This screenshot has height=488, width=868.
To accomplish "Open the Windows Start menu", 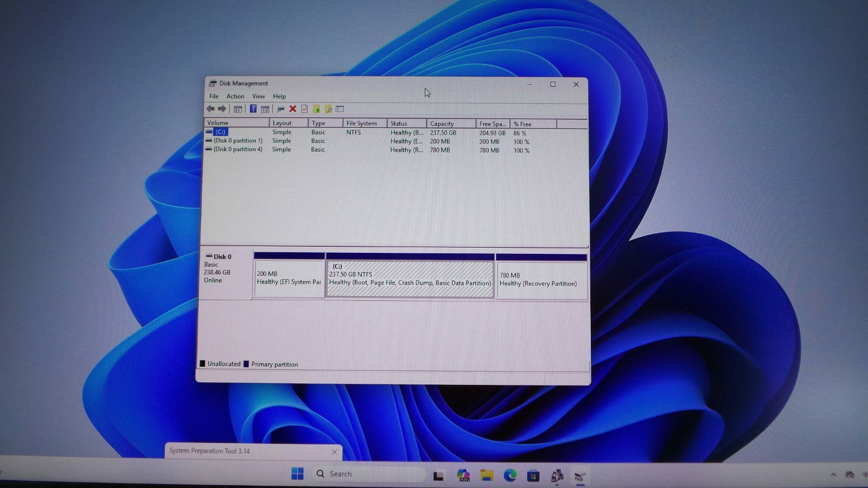I will coord(297,474).
